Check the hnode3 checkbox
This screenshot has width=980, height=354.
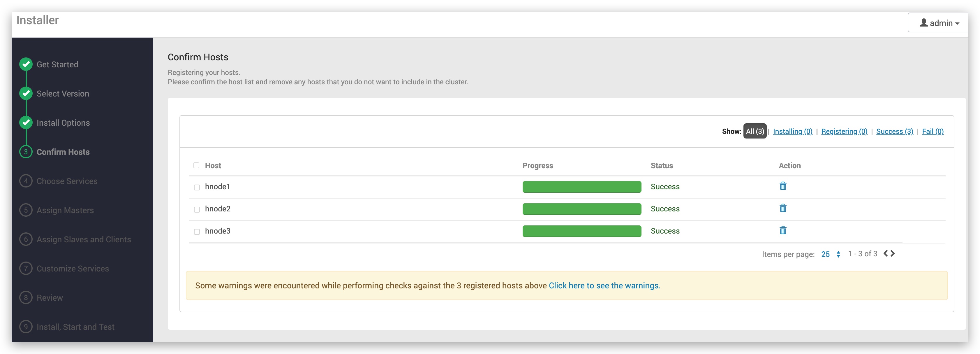click(197, 232)
